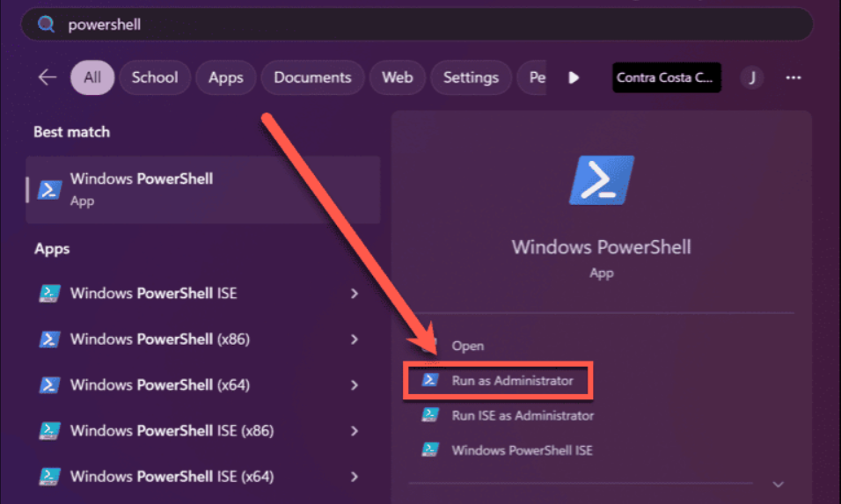Click the Windows PowerShell best match icon

pyautogui.click(x=49, y=190)
